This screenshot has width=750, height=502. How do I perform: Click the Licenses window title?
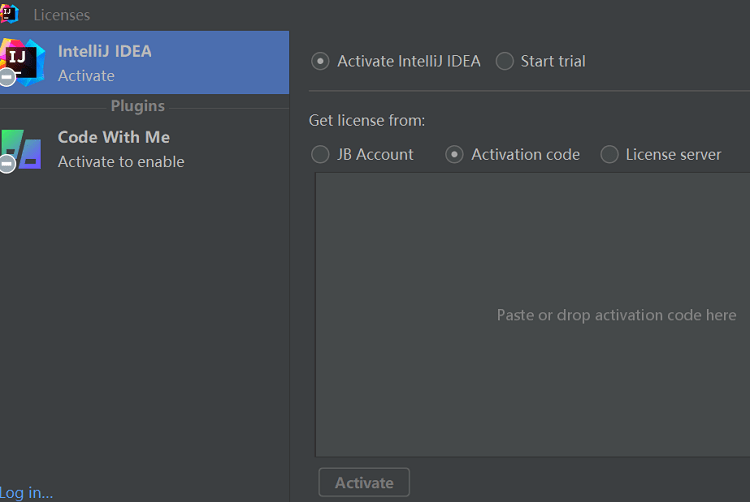click(x=62, y=15)
